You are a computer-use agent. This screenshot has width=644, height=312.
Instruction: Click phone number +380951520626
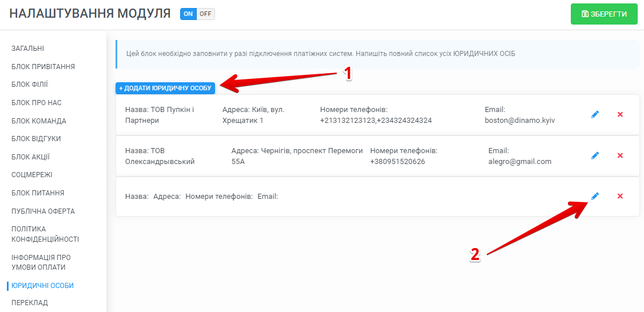397,162
